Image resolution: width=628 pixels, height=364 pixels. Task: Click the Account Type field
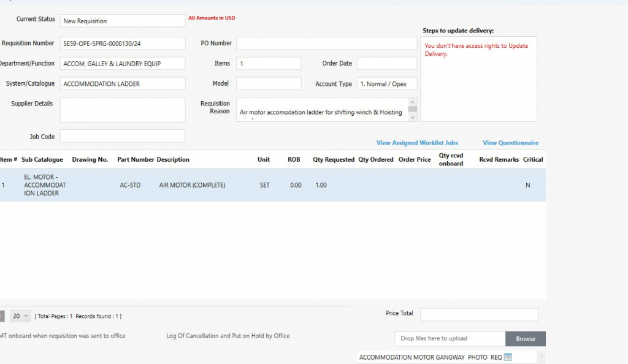pos(388,84)
